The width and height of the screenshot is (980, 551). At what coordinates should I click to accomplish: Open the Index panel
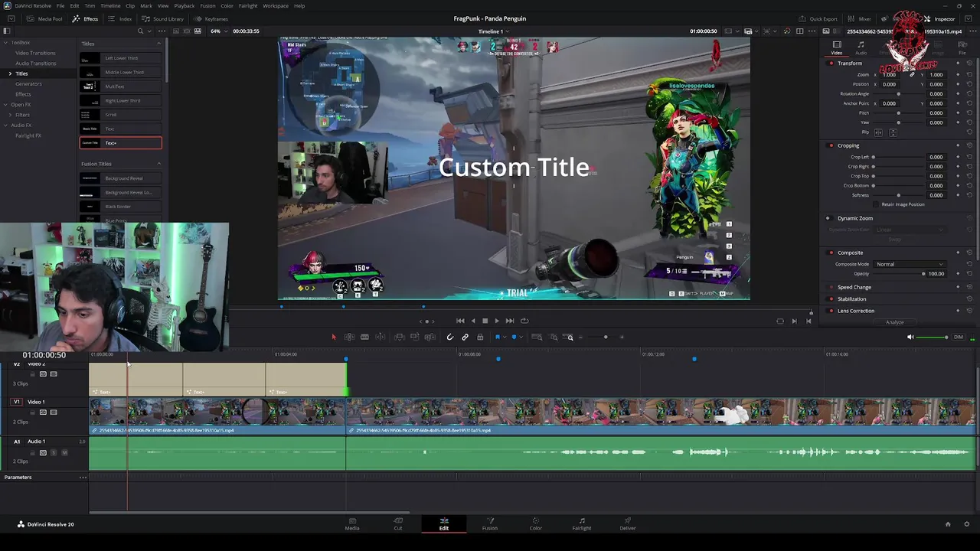(120, 18)
